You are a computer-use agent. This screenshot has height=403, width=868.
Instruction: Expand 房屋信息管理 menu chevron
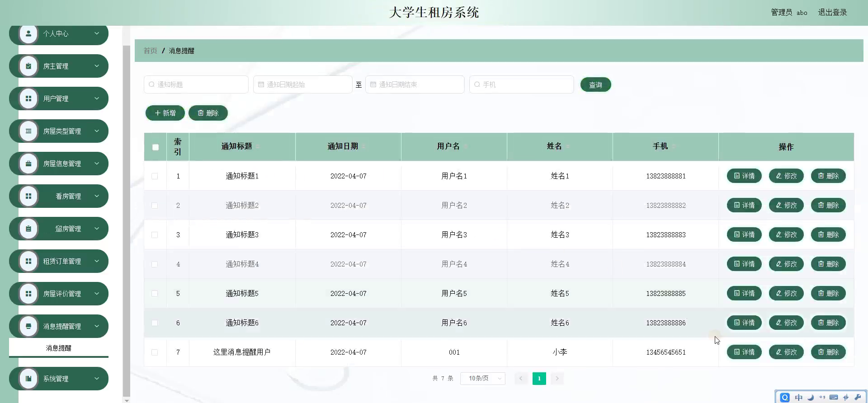(x=96, y=164)
